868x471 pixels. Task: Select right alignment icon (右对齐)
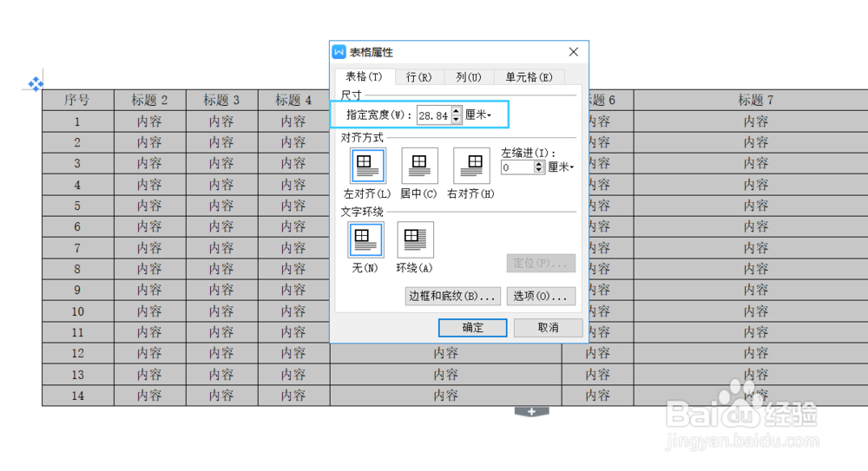point(471,166)
